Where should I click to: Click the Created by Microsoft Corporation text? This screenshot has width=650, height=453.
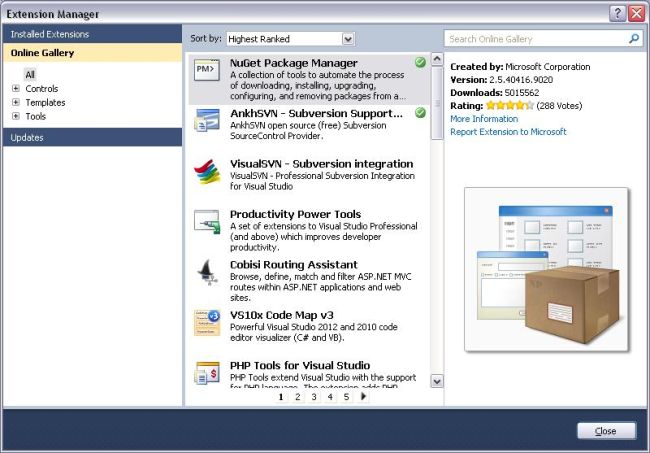click(x=520, y=67)
